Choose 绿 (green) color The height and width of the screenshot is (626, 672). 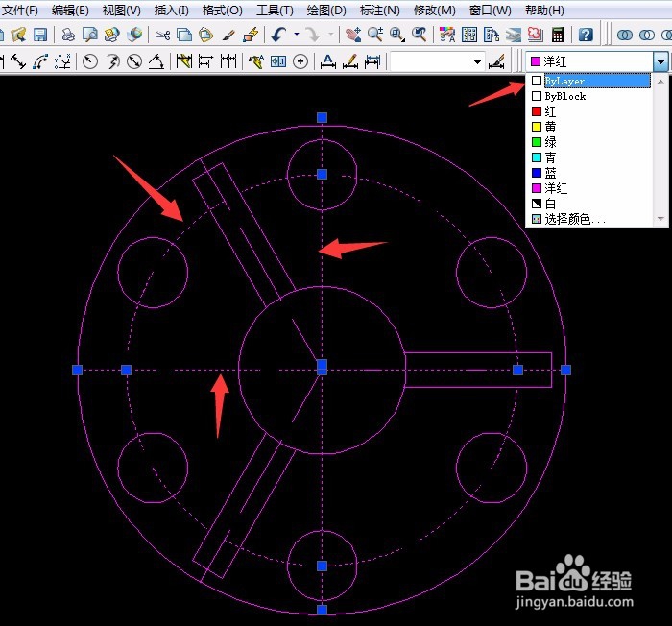(x=590, y=142)
